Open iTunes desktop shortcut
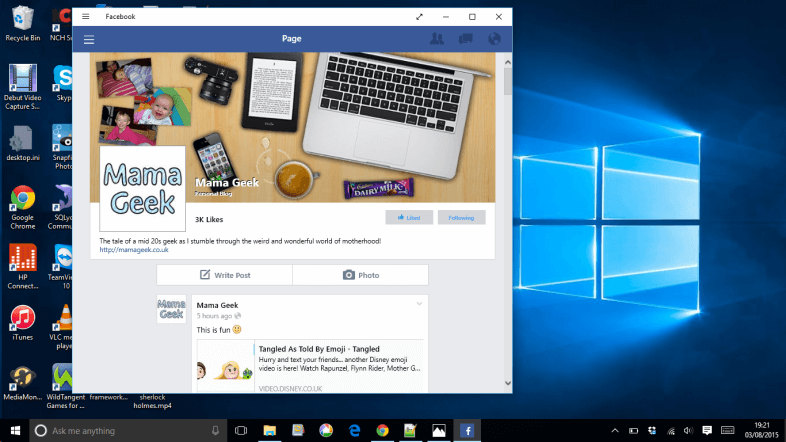Image resolution: width=786 pixels, height=442 pixels. pyautogui.click(x=23, y=323)
